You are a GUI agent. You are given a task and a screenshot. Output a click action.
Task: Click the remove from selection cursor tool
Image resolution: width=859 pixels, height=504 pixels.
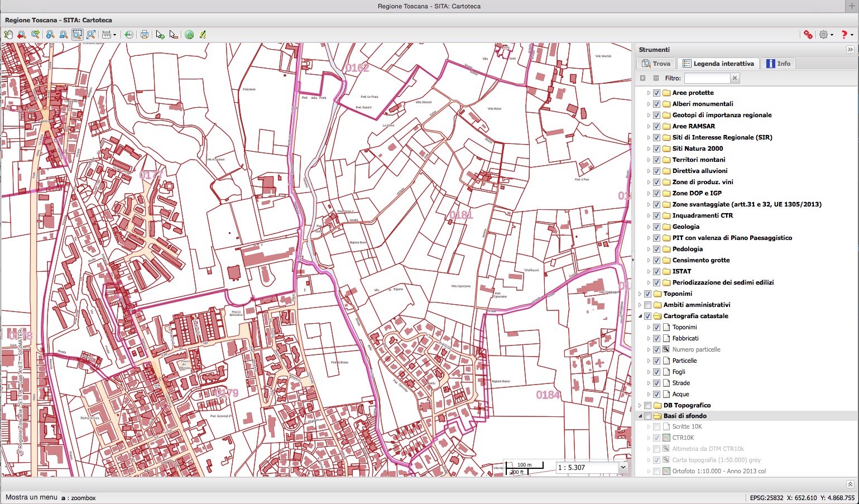[x=174, y=35]
